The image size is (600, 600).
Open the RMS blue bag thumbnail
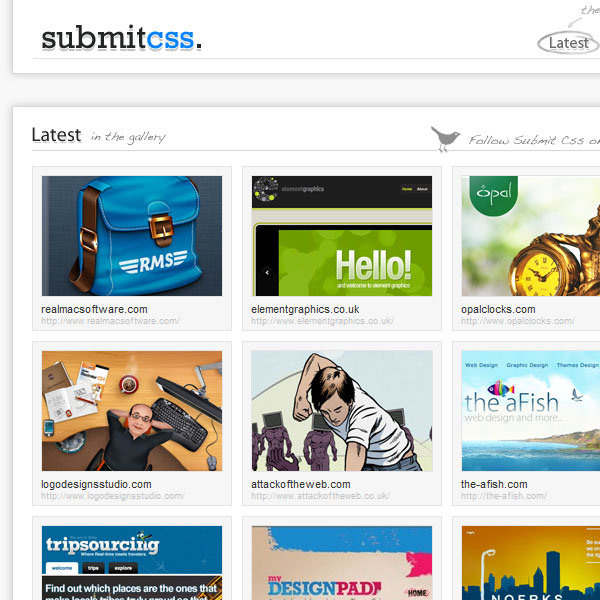132,236
